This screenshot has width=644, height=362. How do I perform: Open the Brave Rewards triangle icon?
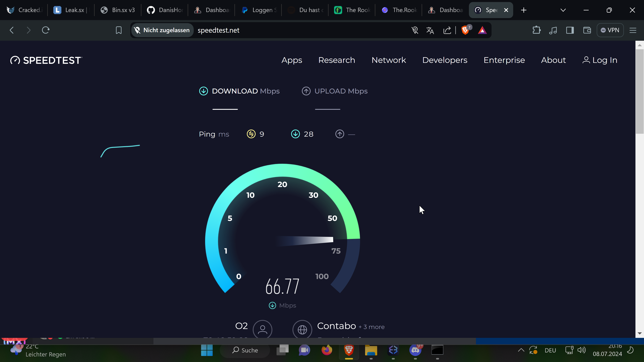point(482,30)
